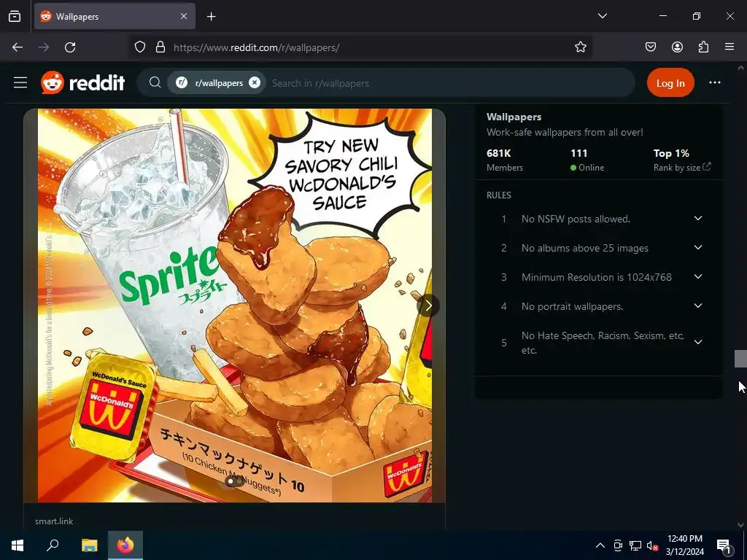
Task: Click the first gallery dot indicator
Action: click(x=231, y=481)
